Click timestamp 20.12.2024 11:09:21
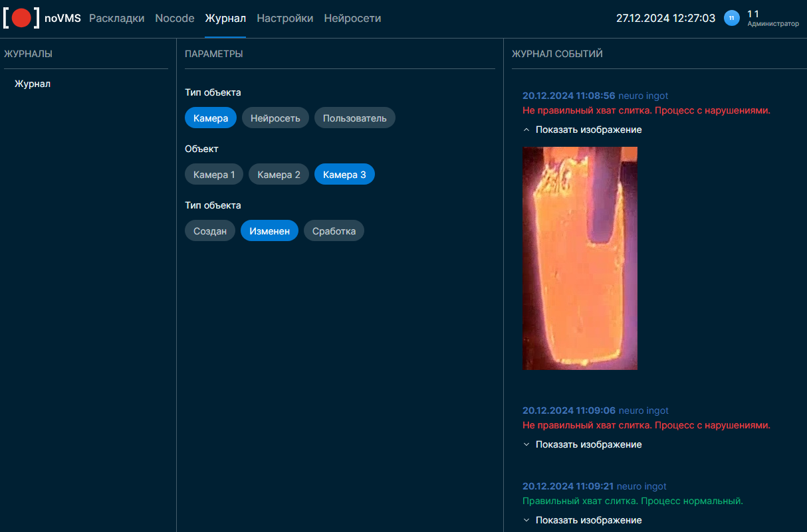This screenshot has width=807, height=532. point(568,486)
